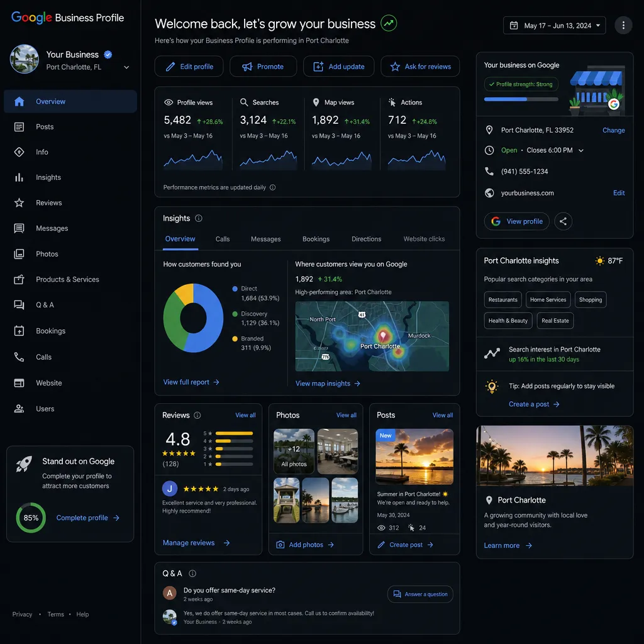Viewport: 644px width, 644px height.
Task: Click the Website icon in sidebar
Action: click(19, 383)
